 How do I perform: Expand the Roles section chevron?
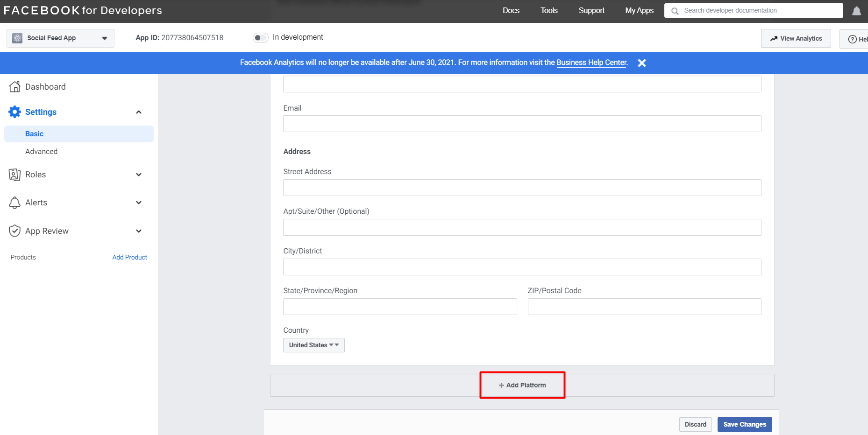tap(139, 175)
